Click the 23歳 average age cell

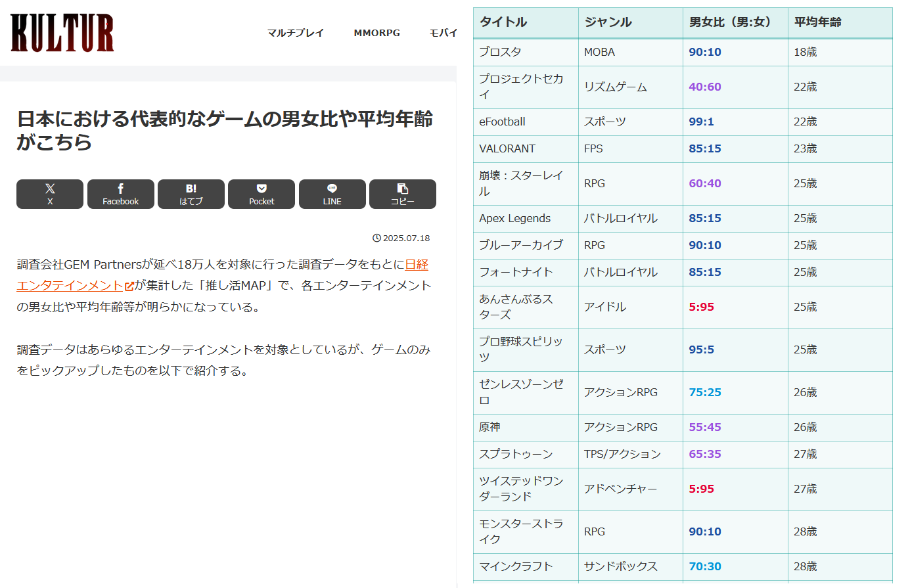click(x=840, y=148)
